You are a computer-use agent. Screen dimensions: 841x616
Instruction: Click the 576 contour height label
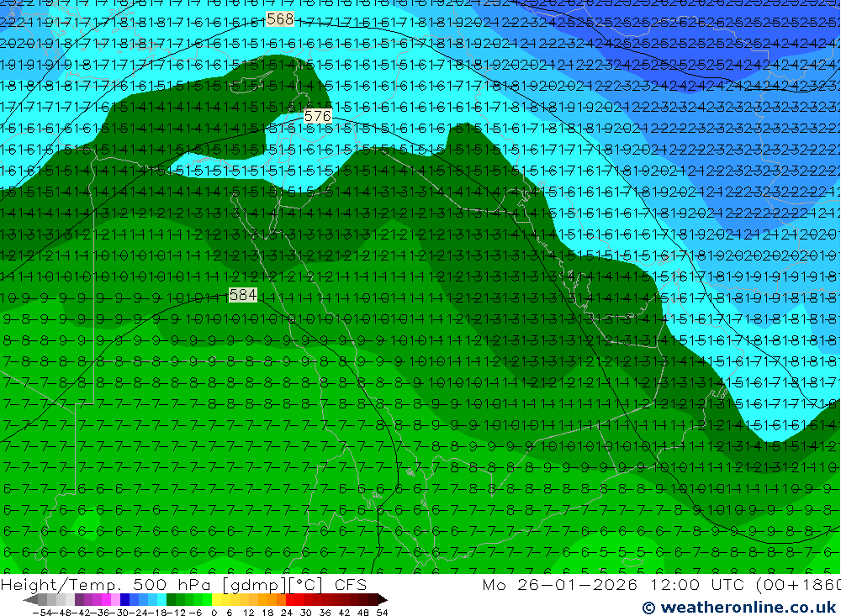(317, 116)
